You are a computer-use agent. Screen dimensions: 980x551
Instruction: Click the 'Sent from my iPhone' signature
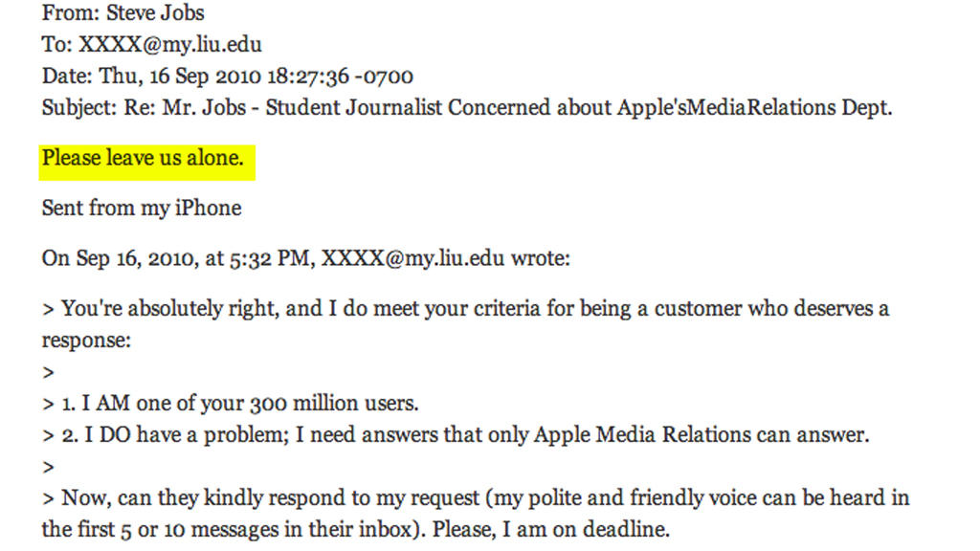142,208
